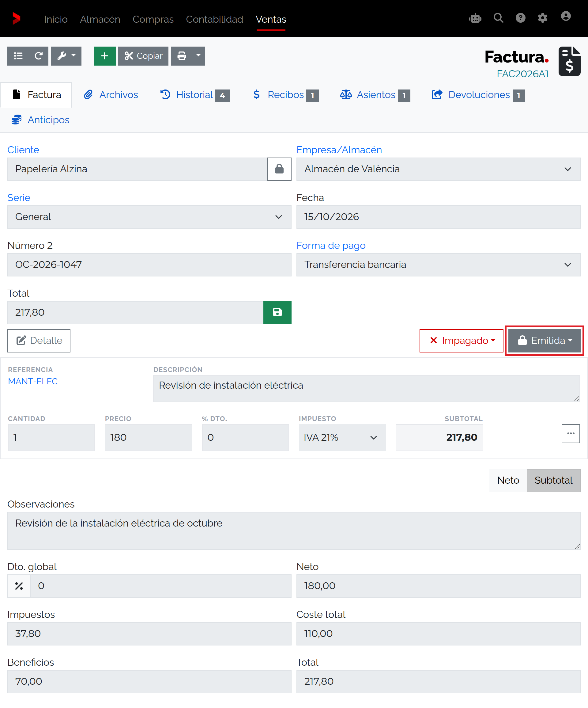This screenshot has height=708, width=588.
Task: Open the MANT-ELEC reference link
Action: 33,381
